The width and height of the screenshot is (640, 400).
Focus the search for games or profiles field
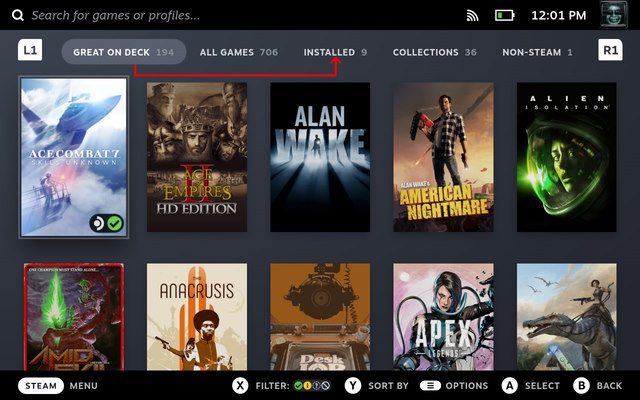[116, 16]
